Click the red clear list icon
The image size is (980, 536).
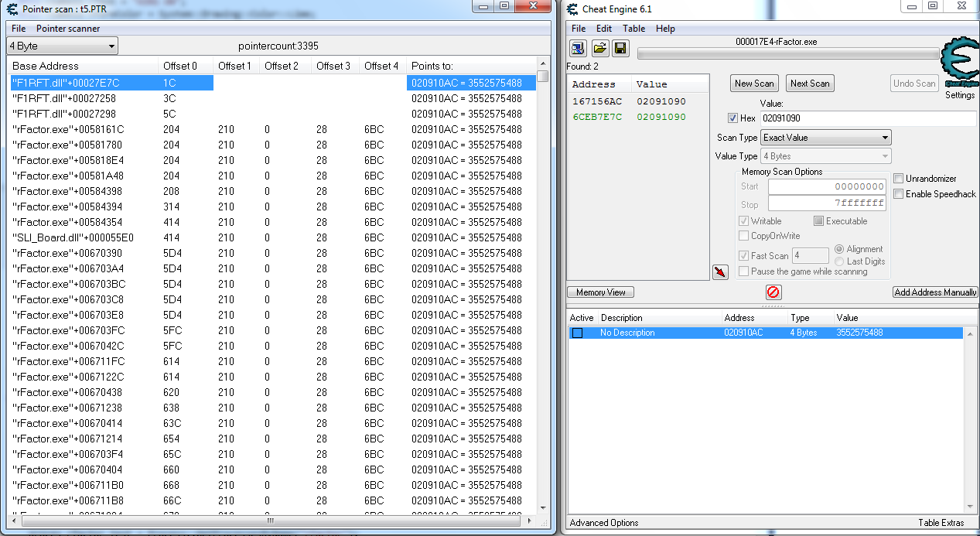click(x=773, y=292)
